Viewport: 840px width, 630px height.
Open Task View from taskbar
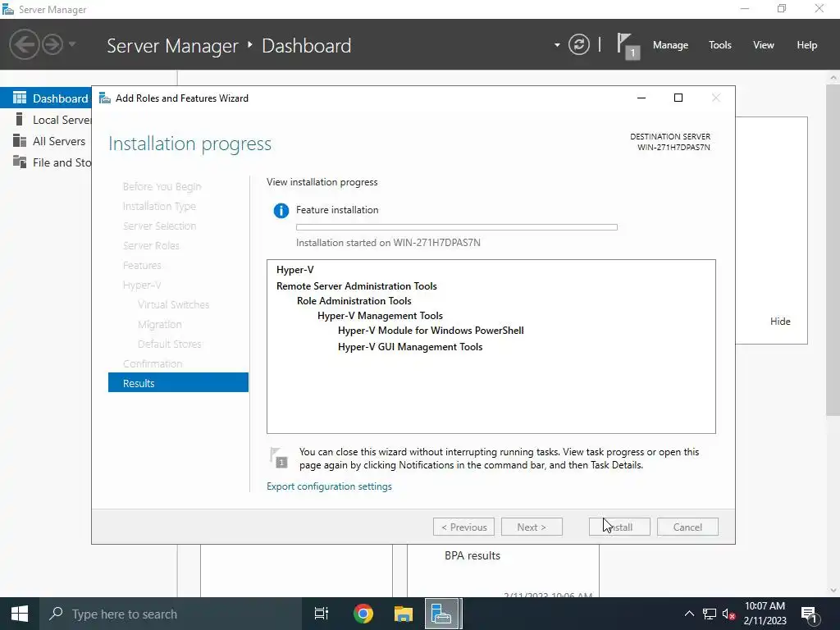pyautogui.click(x=322, y=614)
